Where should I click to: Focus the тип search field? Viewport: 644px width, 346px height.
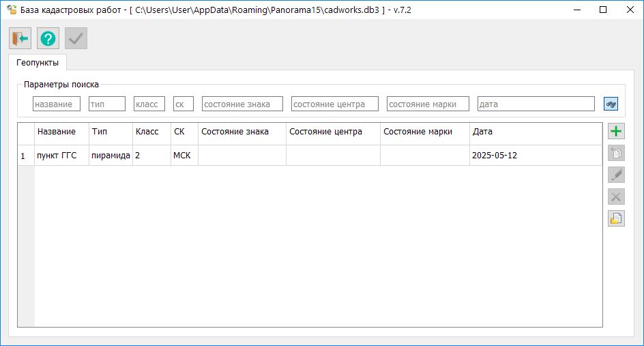(107, 104)
